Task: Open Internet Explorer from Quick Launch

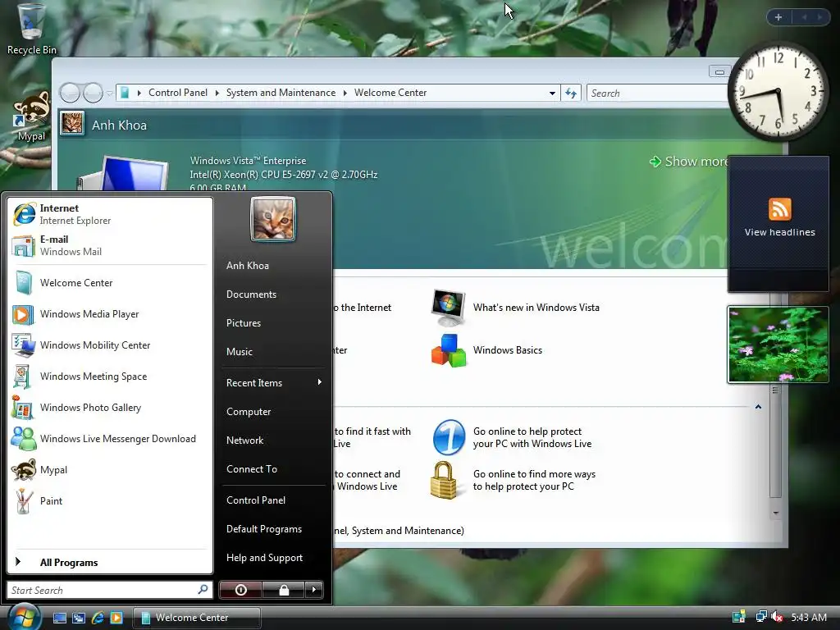Action: (x=98, y=618)
